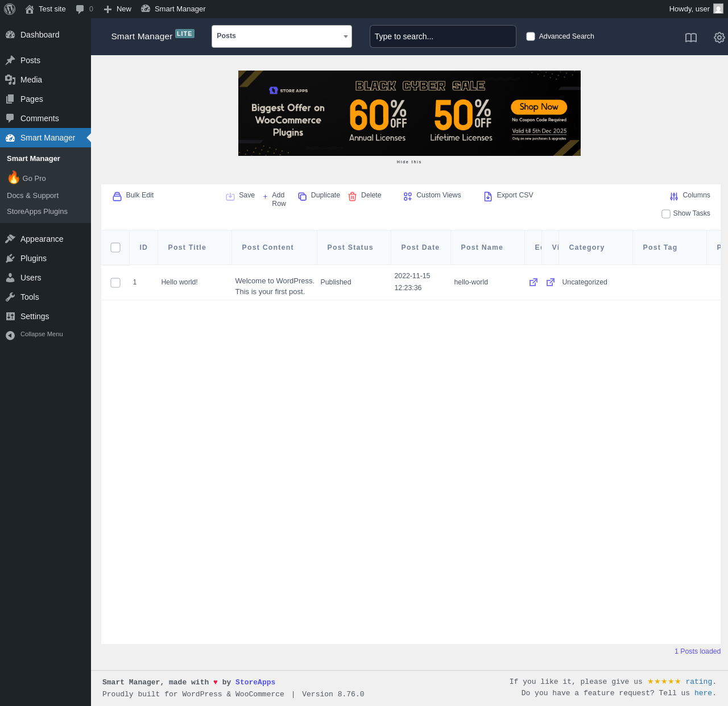
Task: Focus the Type to search field
Action: tap(443, 36)
